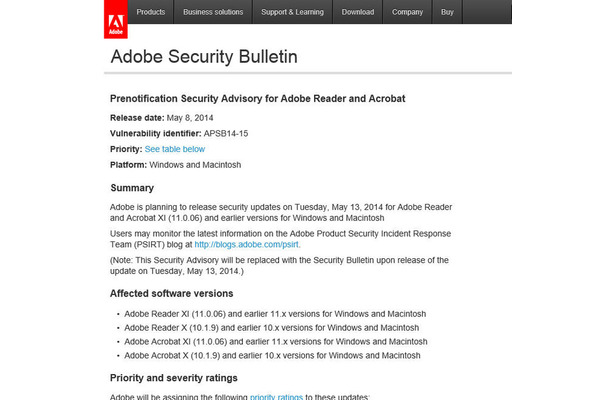610x400 pixels.
Task: Click the APSB14-15 vulnerability identifier text
Action: pyautogui.click(x=226, y=133)
